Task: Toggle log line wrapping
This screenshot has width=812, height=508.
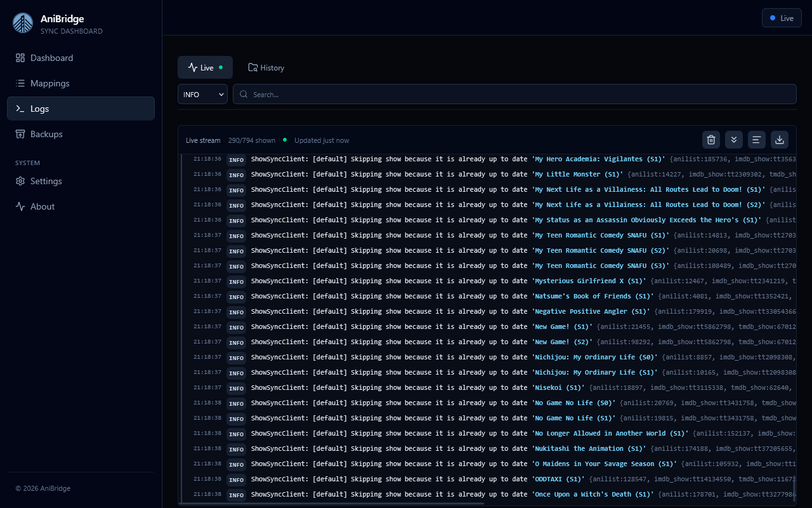Action: coord(757,140)
